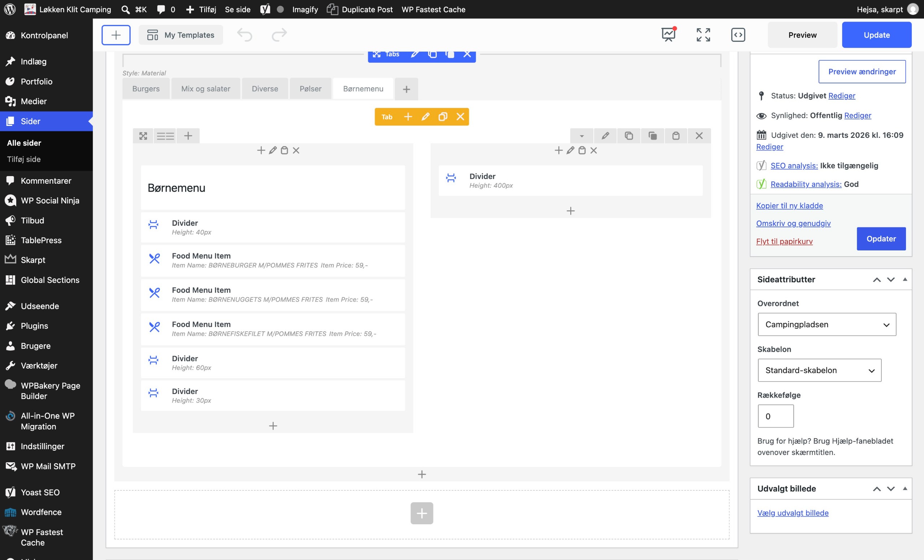The height and width of the screenshot is (560, 924).
Task: Open the fullscreen mode icon
Action: pos(703,35)
